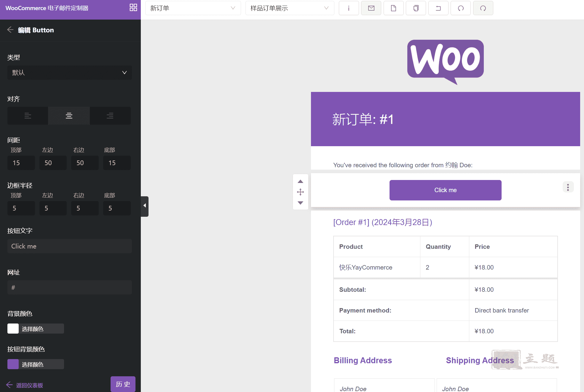Screen dimensions: 584x392
Task: Click the Subtotal: row label
Action: pyautogui.click(x=352, y=290)
